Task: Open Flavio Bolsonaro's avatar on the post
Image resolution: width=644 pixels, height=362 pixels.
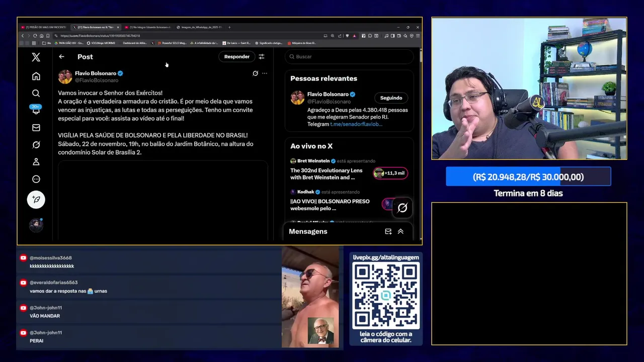Action: (65, 76)
